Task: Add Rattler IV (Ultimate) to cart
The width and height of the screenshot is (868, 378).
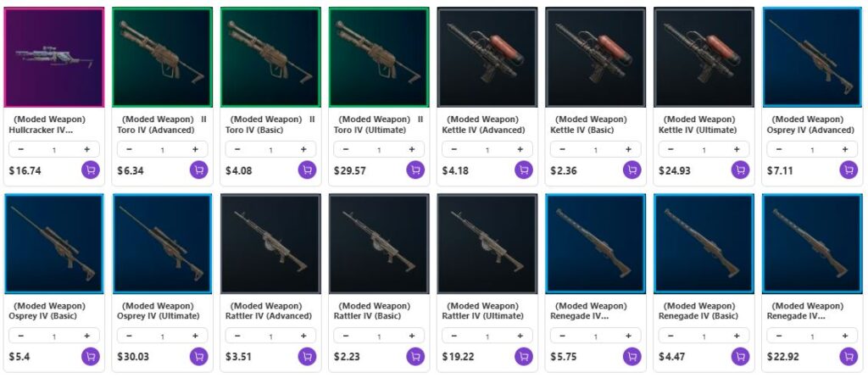Action: [524, 357]
